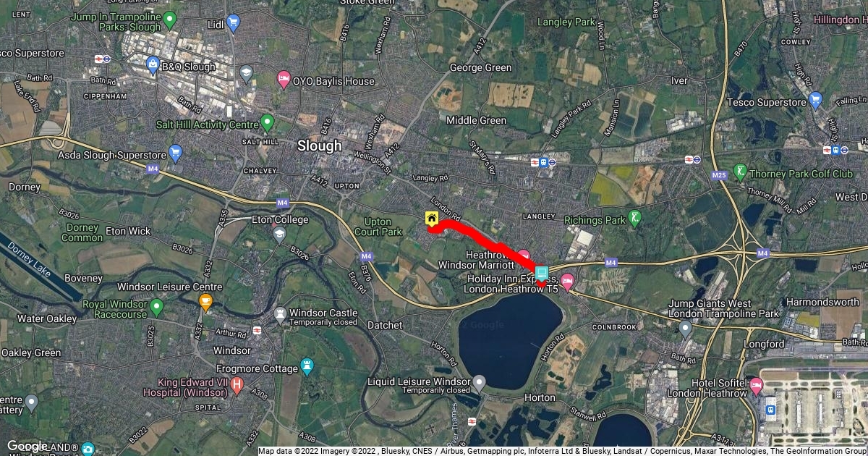Image resolution: width=868 pixels, height=456 pixels.
Task: Open the Windsor Leisure Centre orange pin
Action: coord(205,303)
